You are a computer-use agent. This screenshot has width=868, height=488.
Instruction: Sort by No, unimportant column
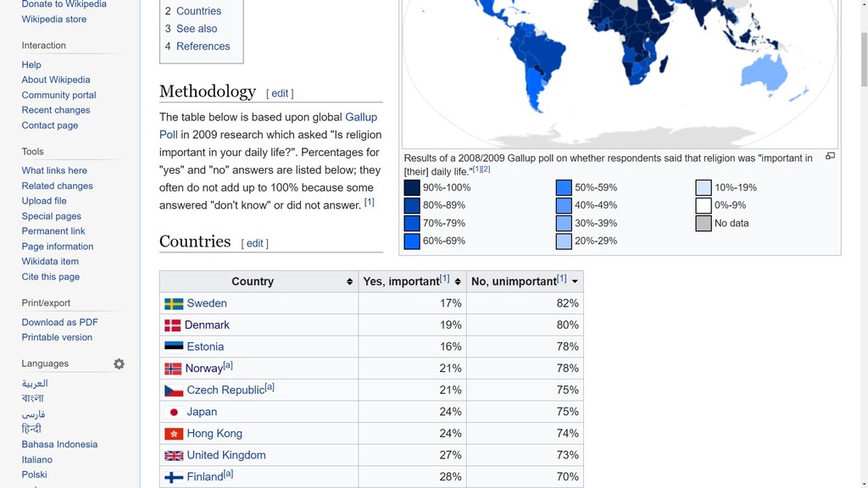[x=575, y=281]
